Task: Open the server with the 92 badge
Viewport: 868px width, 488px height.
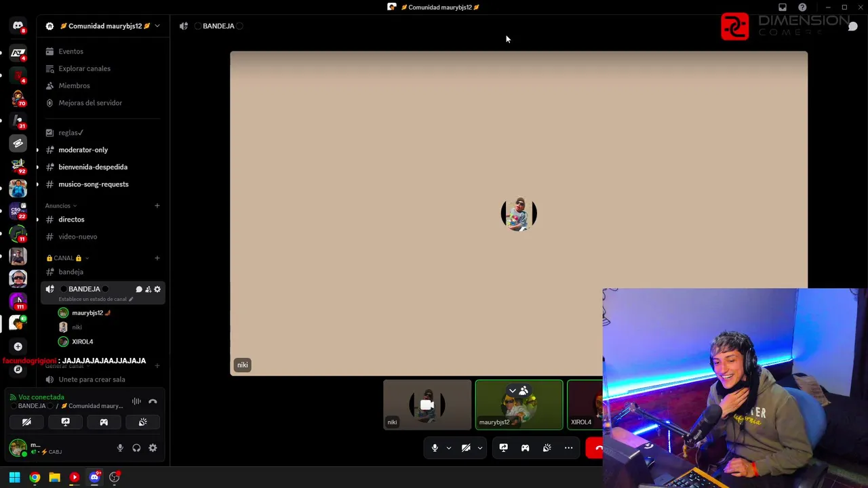Action: (18, 165)
